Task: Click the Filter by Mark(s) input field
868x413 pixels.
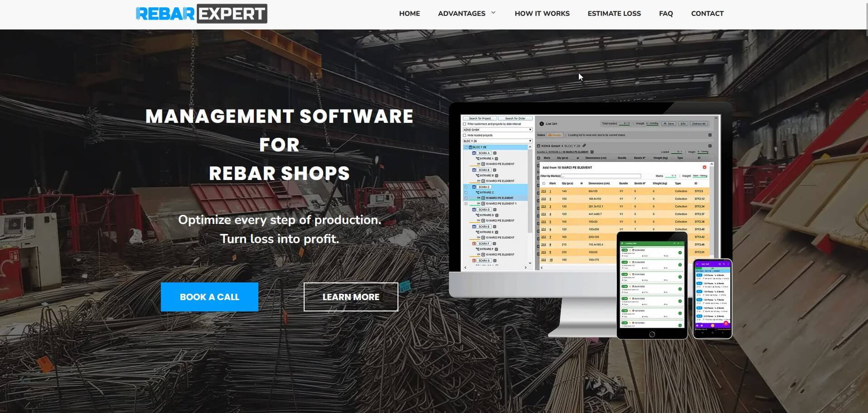Action: 601,176
